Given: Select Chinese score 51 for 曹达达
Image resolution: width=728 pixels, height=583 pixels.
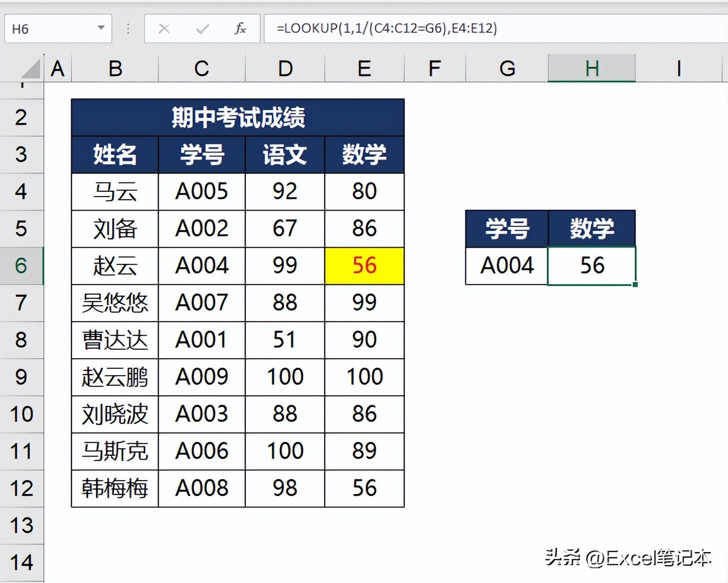Looking at the screenshot, I should click(285, 340).
